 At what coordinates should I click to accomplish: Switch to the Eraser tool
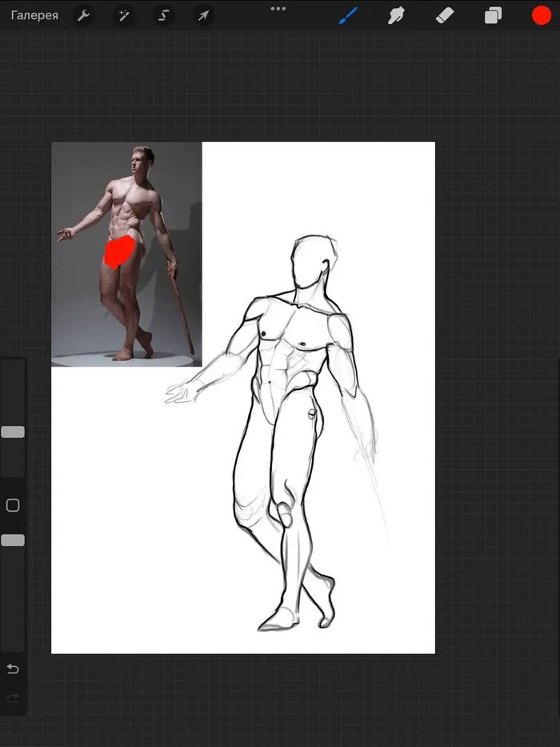tap(445, 15)
